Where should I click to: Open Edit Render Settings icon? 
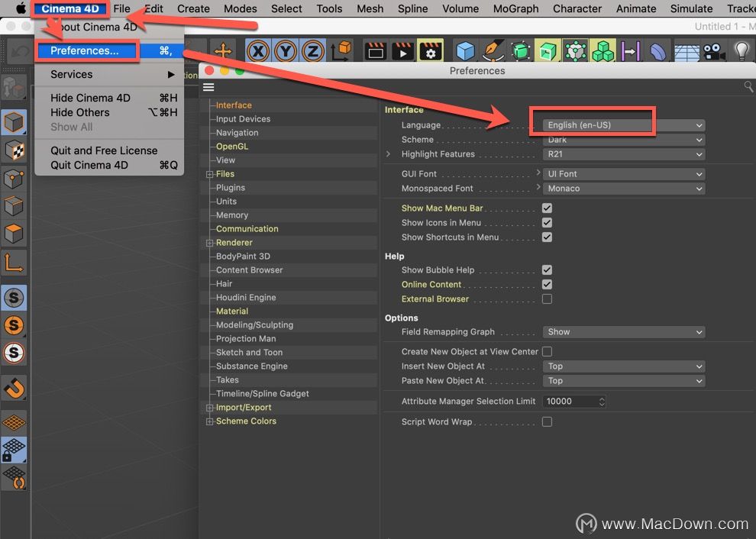[430, 50]
